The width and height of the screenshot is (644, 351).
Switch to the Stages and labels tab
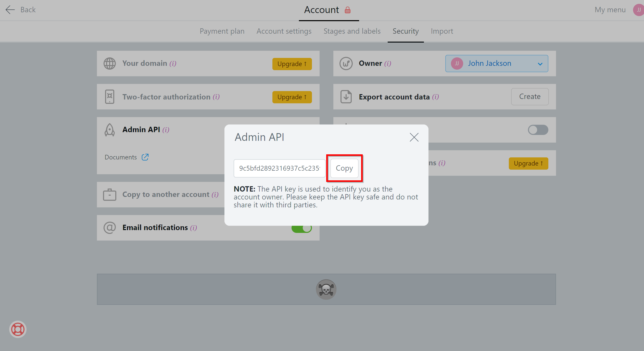pos(352,31)
